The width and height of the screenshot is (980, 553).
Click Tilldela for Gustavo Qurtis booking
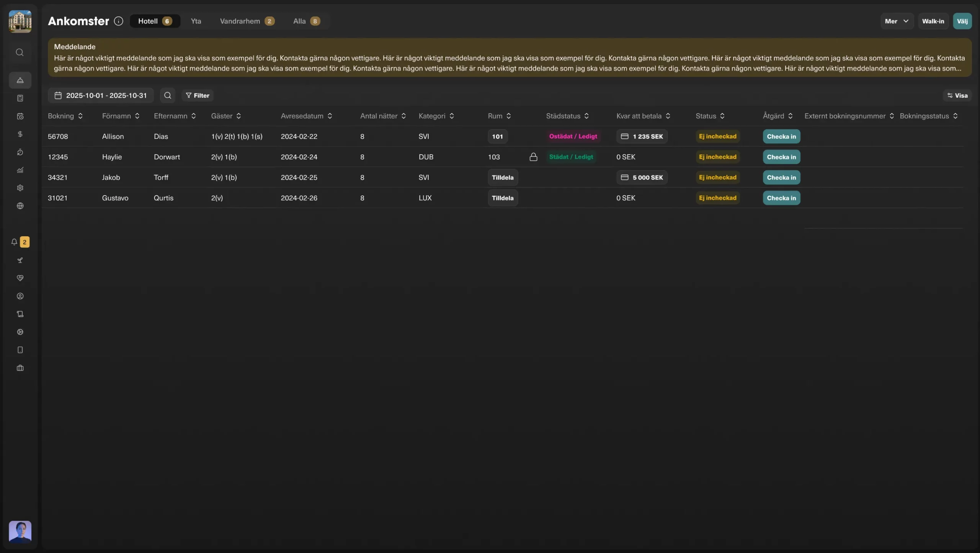[502, 198]
